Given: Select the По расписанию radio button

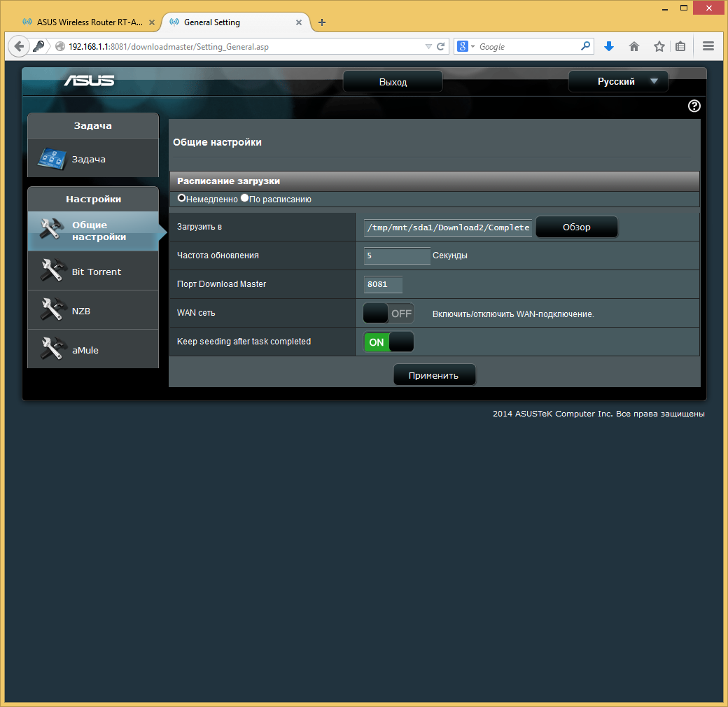Looking at the screenshot, I should [x=245, y=198].
